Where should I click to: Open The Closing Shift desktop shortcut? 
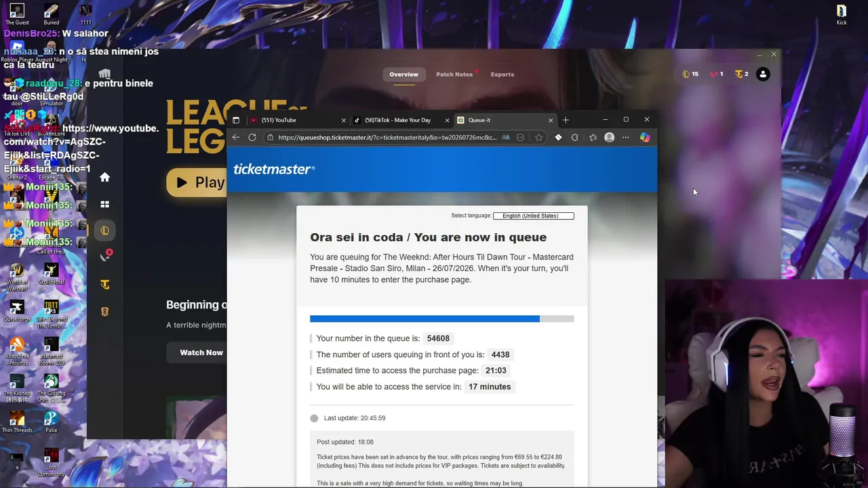(x=51, y=388)
